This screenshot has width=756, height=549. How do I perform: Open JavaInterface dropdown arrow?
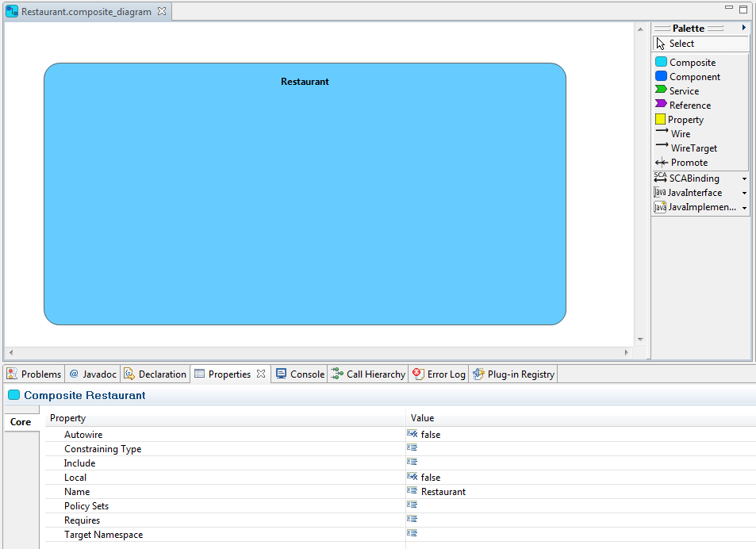[744, 194]
